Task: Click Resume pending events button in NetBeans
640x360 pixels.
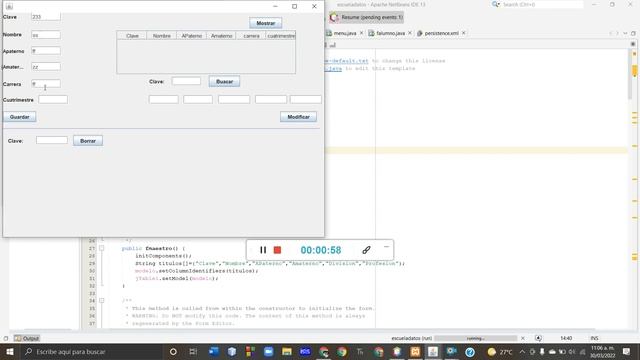Action: (367, 17)
